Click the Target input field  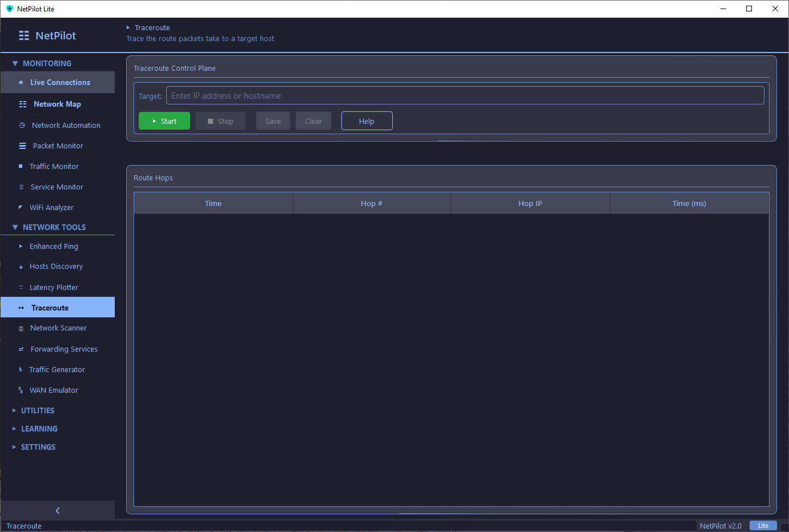(465, 95)
